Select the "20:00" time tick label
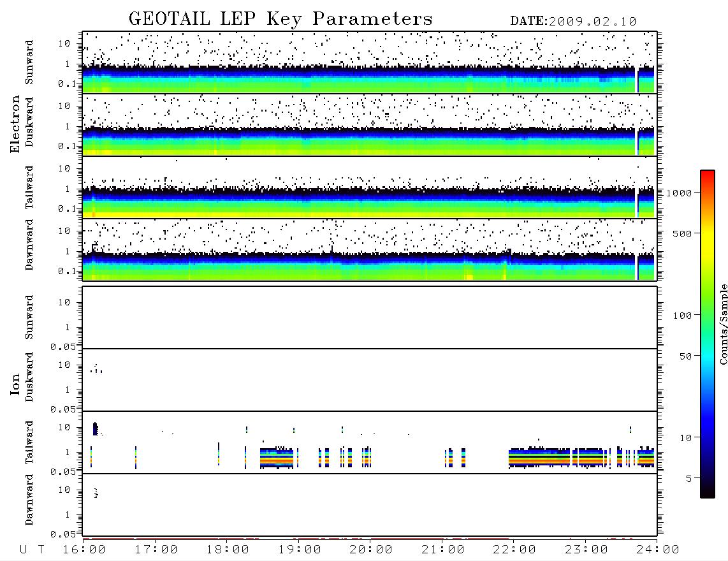Image resolution: width=728 pixels, height=561 pixels. click(x=371, y=550)
